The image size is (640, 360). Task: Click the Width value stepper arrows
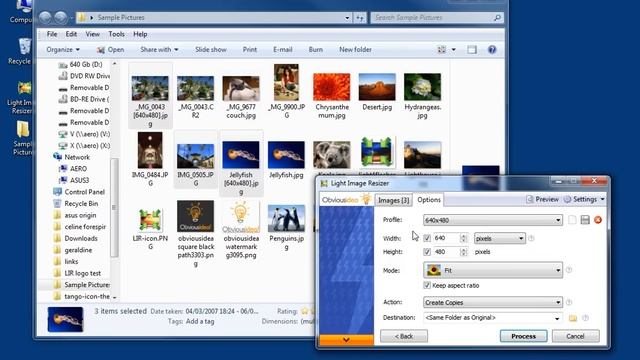click(463, 238)
